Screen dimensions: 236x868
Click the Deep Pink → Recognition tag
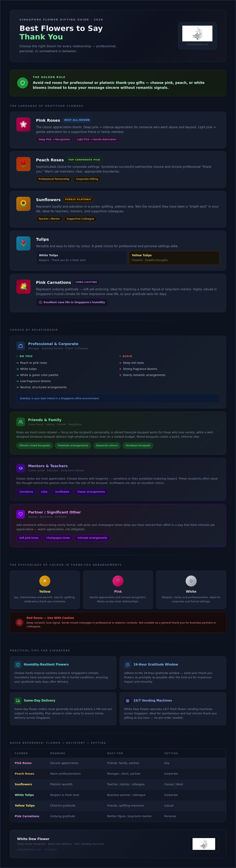[x=54, y=139]
